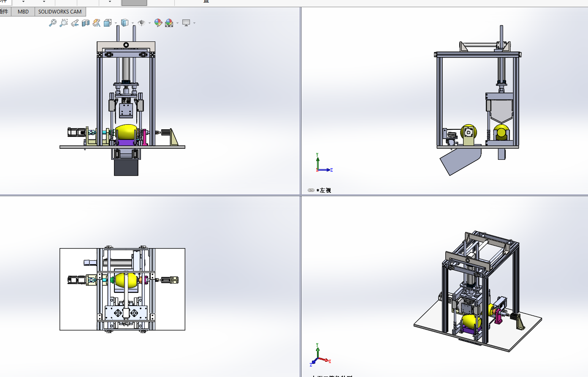Click coordinate triad in isometric view
This screenshot has width=588, height=377.
(x=320, y=355)
